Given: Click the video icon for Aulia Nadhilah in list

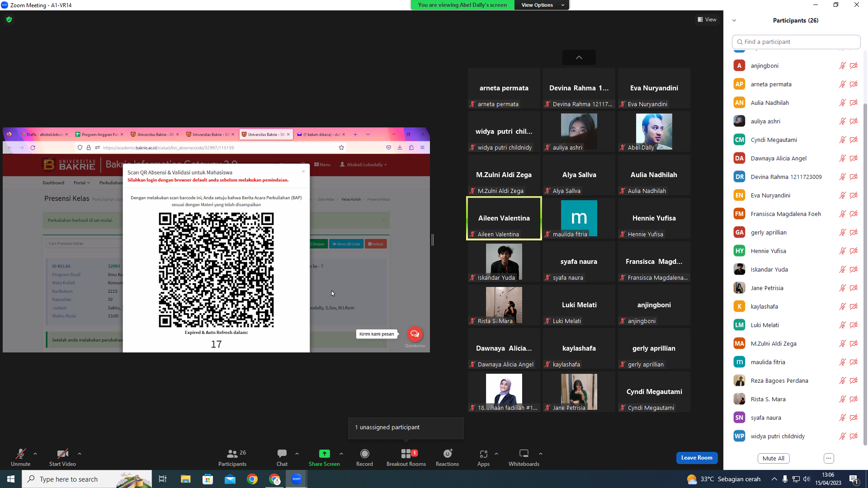Looking at the screenshot, I should pos(854,103).
